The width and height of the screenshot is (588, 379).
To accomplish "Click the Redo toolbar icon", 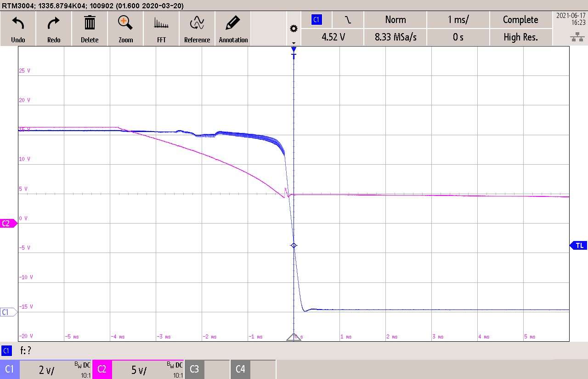I will coord(54,29).
